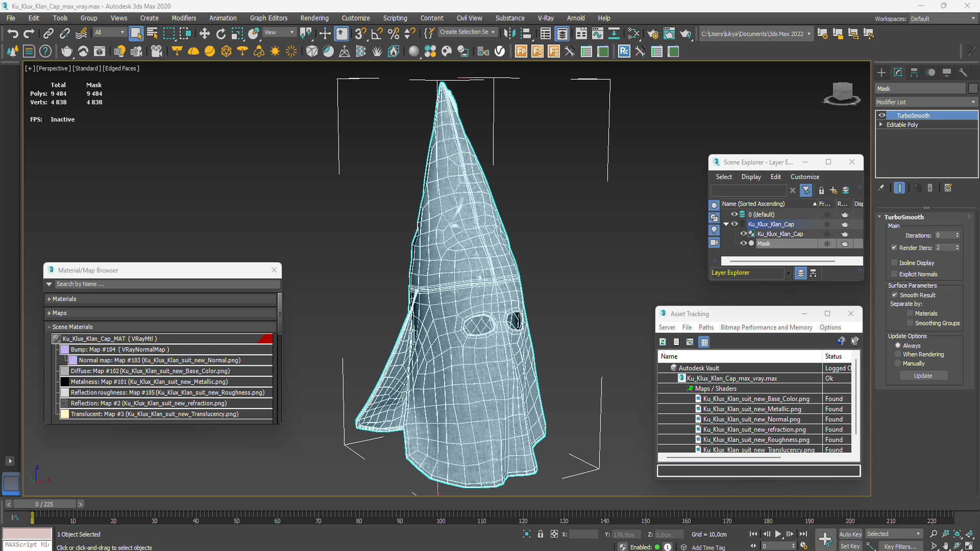Click the Mirror tool icon
Screen dimensions: 980x551
[509, 34]
